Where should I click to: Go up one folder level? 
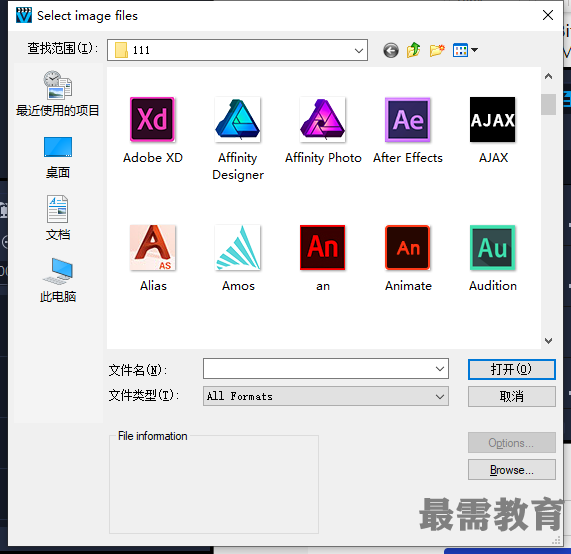[x=414, y=50]
